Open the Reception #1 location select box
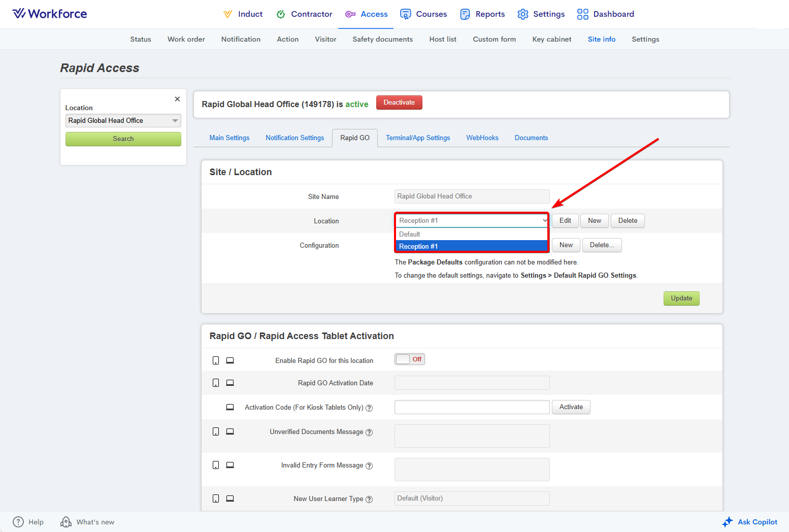 (472, 220)
